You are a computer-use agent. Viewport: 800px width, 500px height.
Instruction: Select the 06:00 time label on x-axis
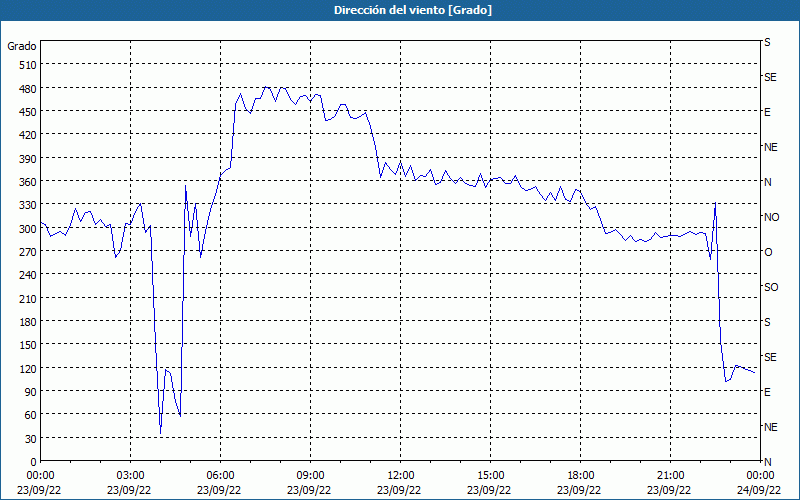click(220, 476)
